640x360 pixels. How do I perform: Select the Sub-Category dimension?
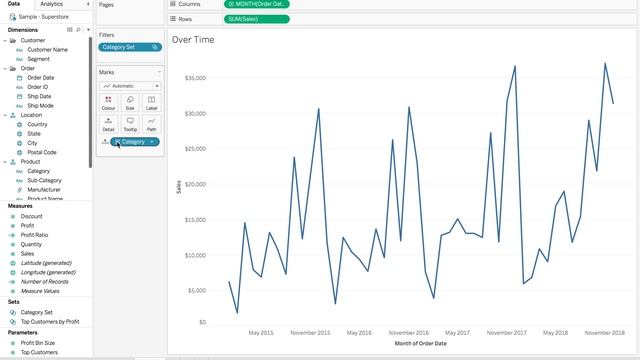44,180
